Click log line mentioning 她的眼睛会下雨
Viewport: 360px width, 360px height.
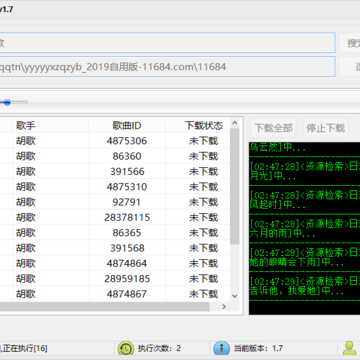[305, 257]
